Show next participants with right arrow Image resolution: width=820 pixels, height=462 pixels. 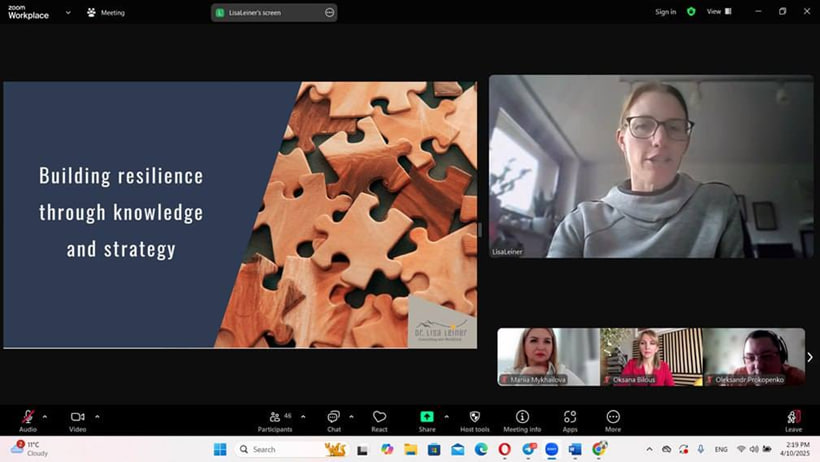[x=810, y=357]
